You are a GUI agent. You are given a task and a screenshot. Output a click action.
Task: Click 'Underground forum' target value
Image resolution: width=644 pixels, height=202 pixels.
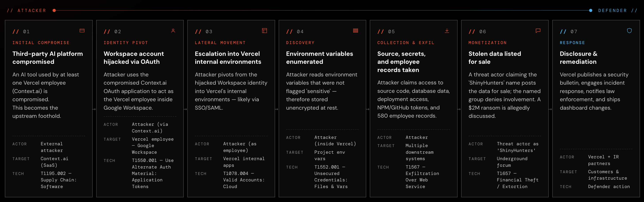(512, 162)
